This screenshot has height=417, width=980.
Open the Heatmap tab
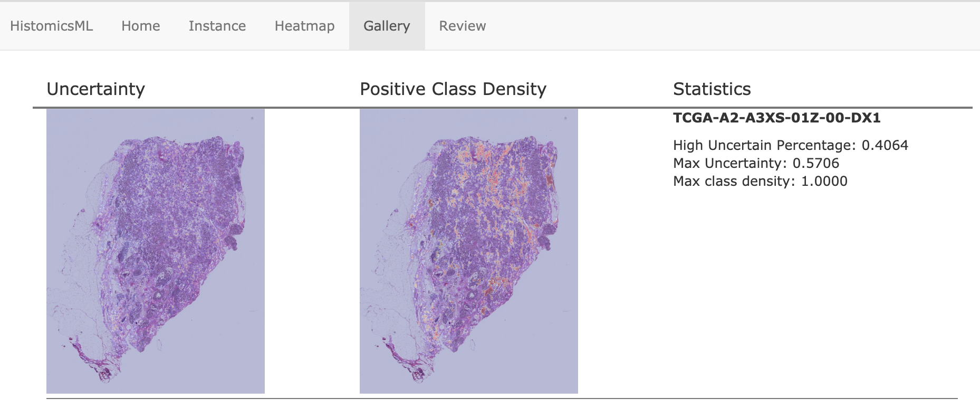pyautogui.click(x=304, y=26)
